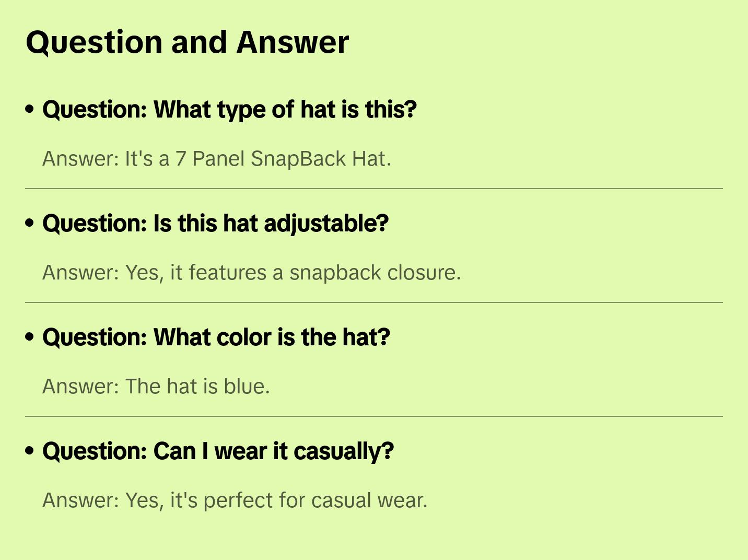Click the bullet beside the hat color question
The image size is (748, 560).
point(30,337)
